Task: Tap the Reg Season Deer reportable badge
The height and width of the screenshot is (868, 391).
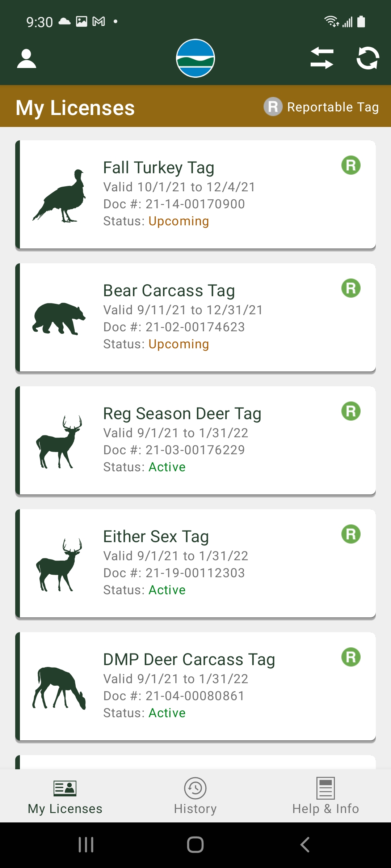Action: [x=351, y=411]
